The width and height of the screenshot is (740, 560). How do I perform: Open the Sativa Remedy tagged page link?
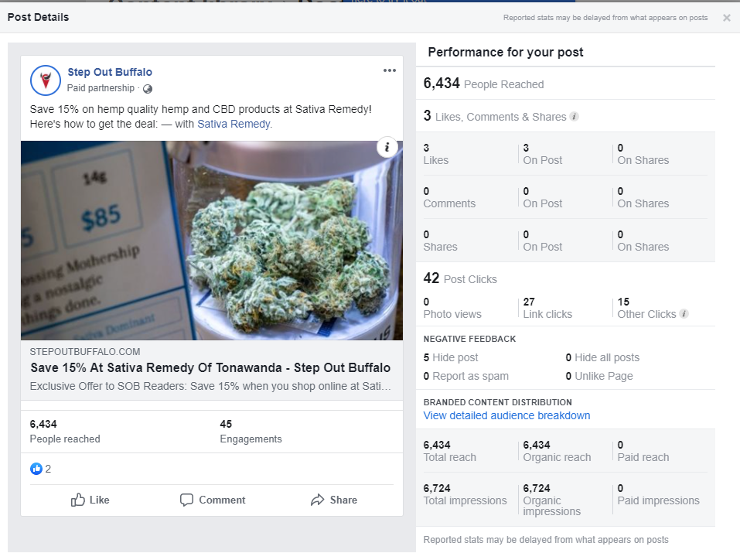(x=234, y=124)
